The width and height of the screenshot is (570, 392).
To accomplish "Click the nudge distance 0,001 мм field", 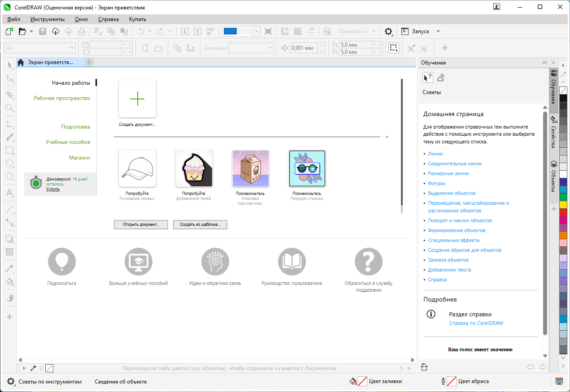I will click(x=303, y=48).
